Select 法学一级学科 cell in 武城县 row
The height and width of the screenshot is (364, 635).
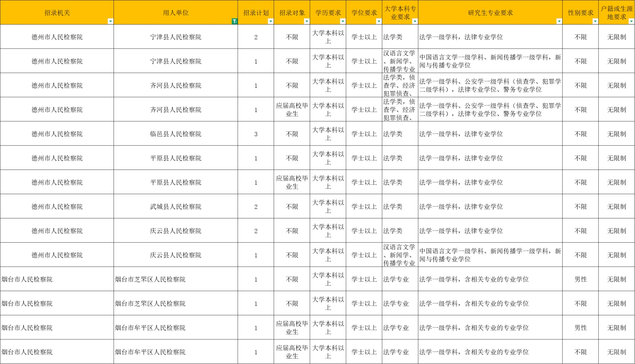click(490, 207)
